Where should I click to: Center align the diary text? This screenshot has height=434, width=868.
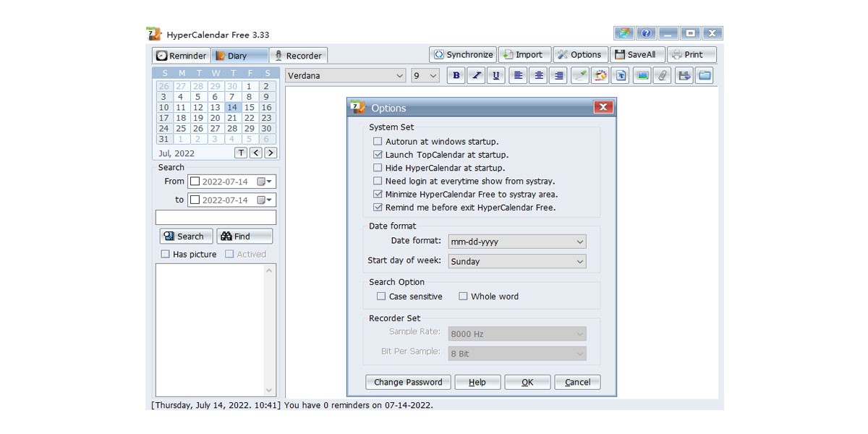pos(538,75)
